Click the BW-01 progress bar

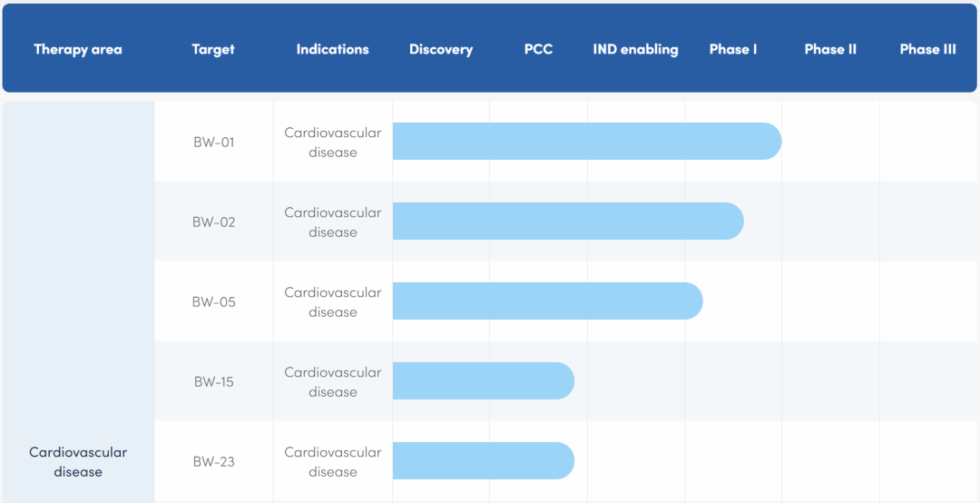tap(586, 142)
